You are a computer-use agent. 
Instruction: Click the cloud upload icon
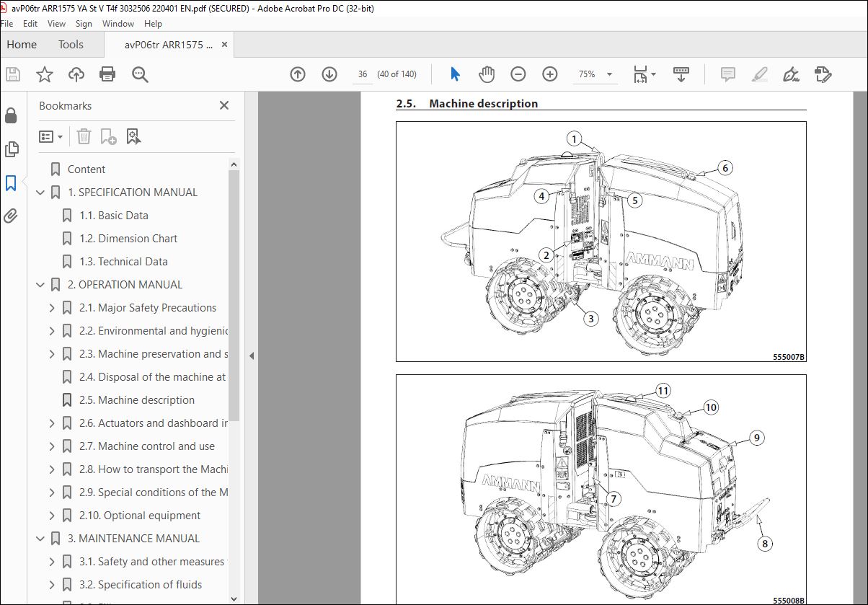point(76,74)
